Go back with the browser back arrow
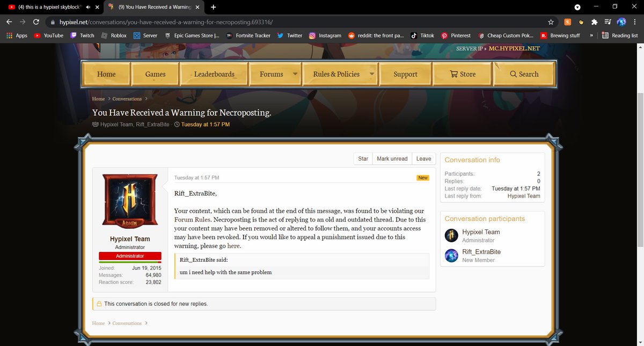 pos(9,22)
